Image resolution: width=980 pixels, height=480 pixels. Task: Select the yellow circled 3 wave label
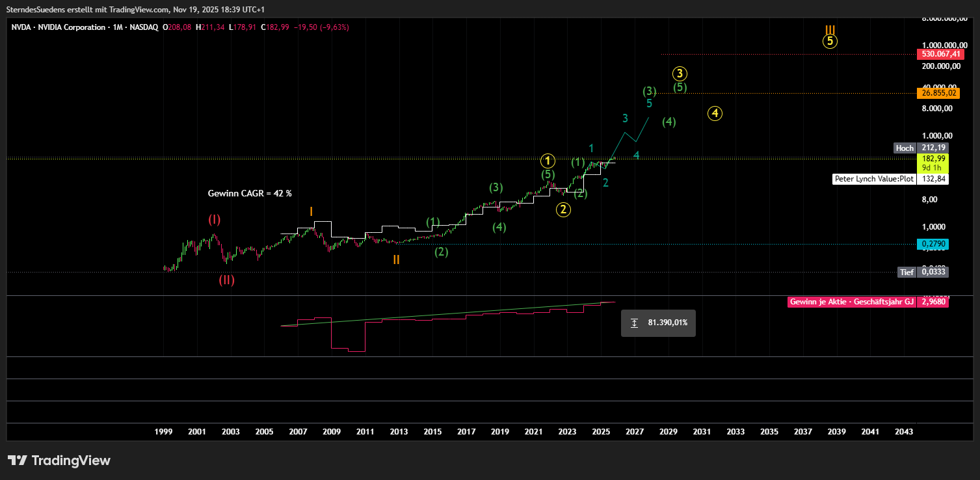pos(680,73)
